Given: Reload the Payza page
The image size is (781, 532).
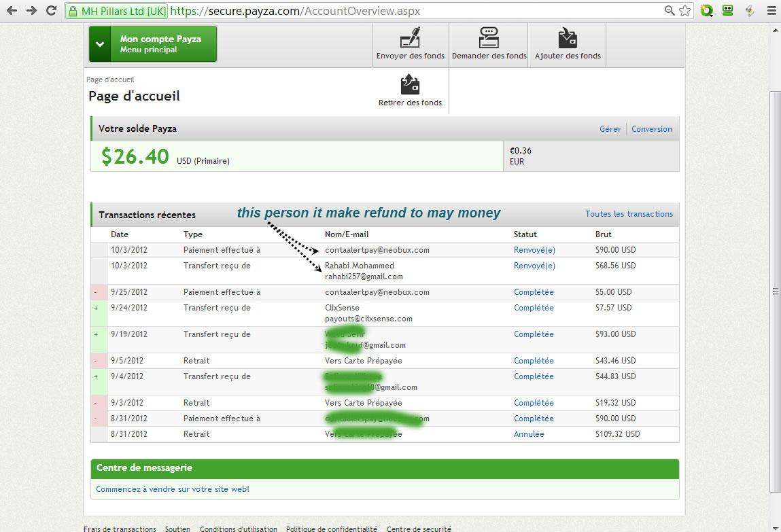Looking at the screenshot, I should (x=51, y=10).
